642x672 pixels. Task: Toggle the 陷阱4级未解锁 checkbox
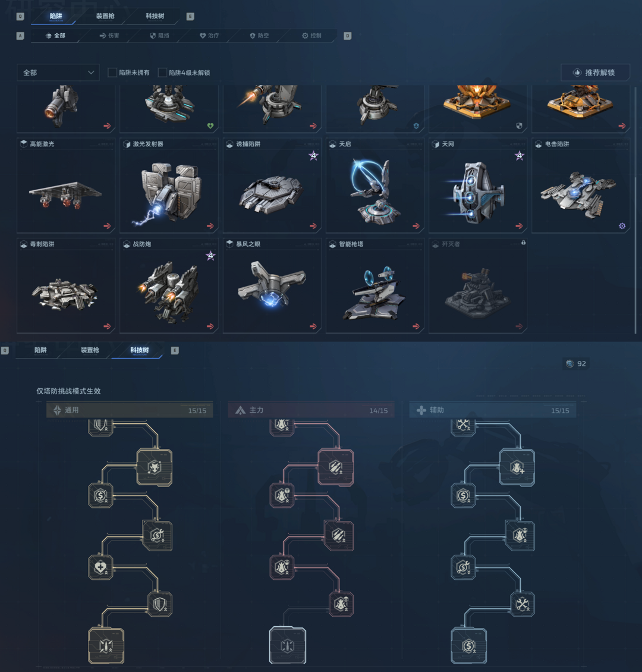[x=162, y=73]
